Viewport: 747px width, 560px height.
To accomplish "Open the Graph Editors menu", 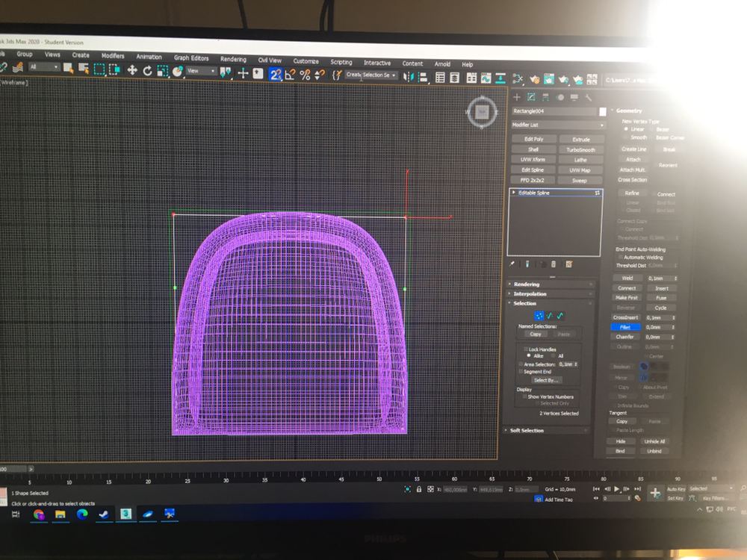I will tap(191, 58).
